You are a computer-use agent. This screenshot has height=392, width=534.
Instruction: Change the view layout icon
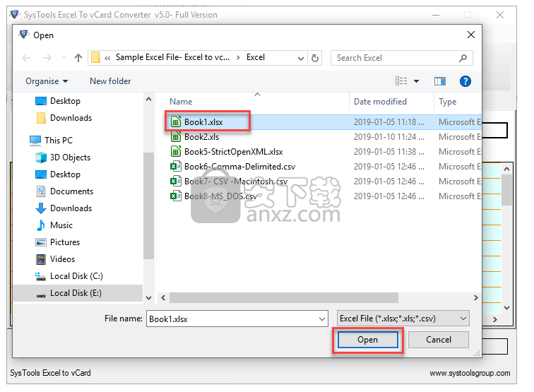click(x=401, y=81)
